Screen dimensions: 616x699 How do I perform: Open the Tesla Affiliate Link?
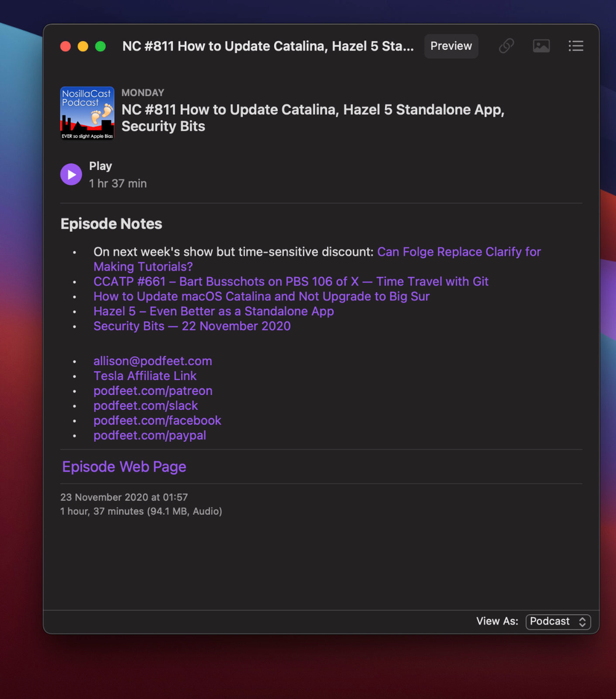[x=145, y=376]
